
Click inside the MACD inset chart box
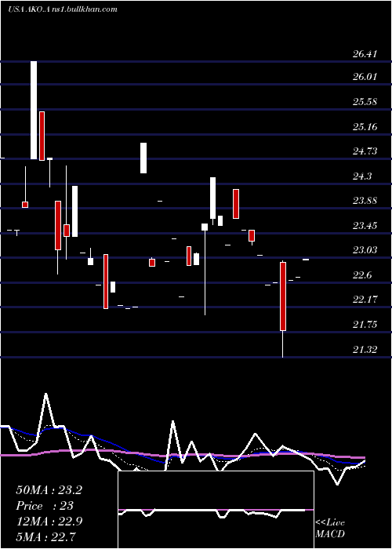pos(216,510)
